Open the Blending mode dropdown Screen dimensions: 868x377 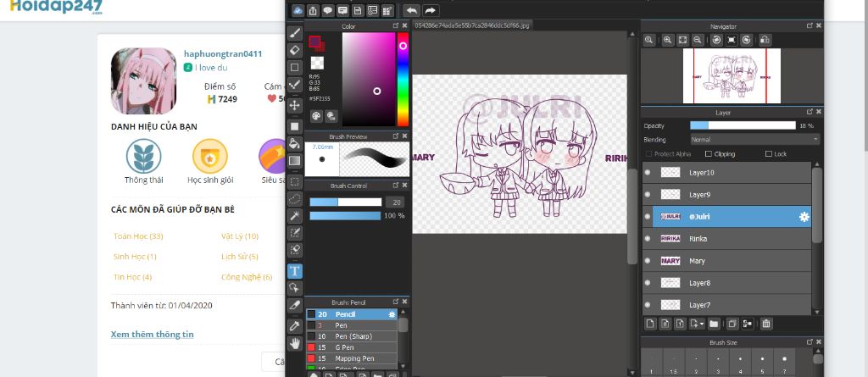(x=755, y=140)
